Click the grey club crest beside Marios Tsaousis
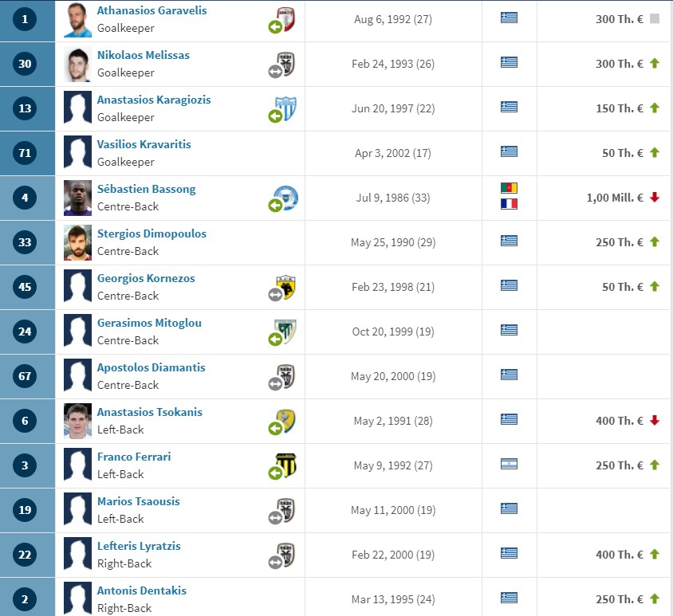Viewport: 673px width, 616px height. click(x=286, y=510)
